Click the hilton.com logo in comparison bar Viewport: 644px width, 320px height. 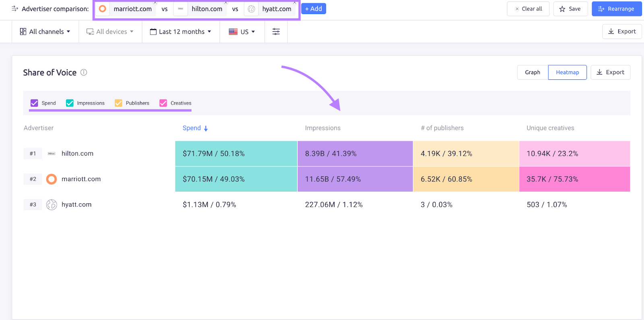point(180,9)
